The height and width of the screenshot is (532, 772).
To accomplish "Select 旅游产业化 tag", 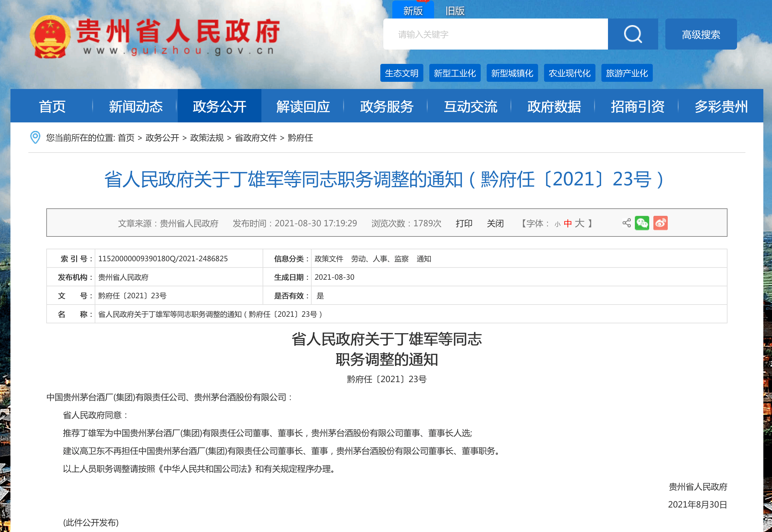I will (627, 73).
